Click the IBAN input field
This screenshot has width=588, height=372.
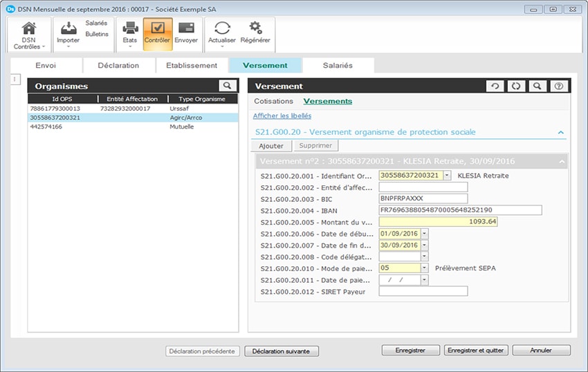pos(461,210)
